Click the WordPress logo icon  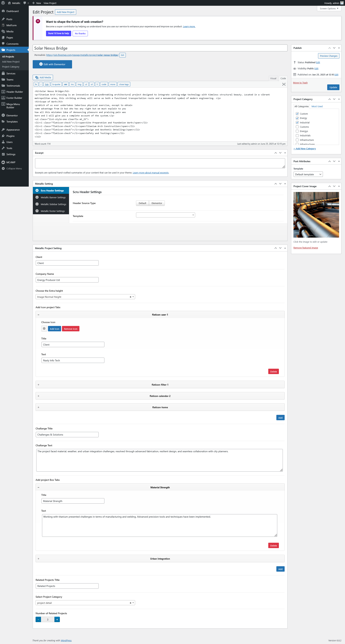tap(3, 3)
